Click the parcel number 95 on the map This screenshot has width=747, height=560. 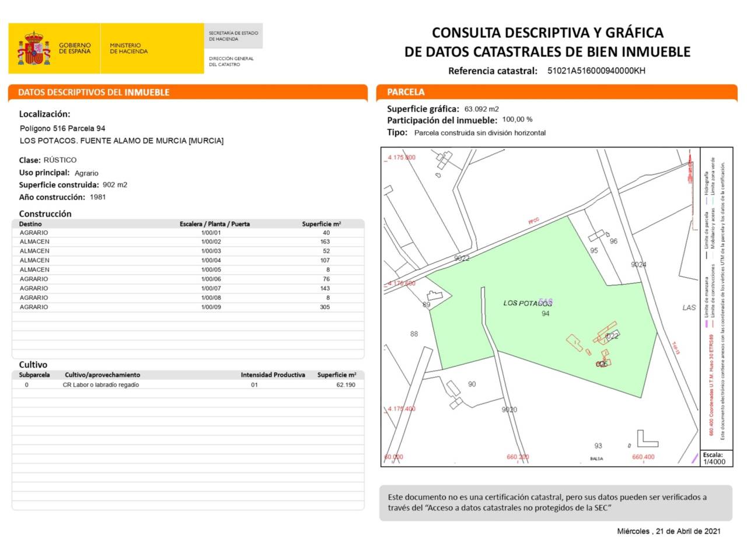click(x=594, y=251)
